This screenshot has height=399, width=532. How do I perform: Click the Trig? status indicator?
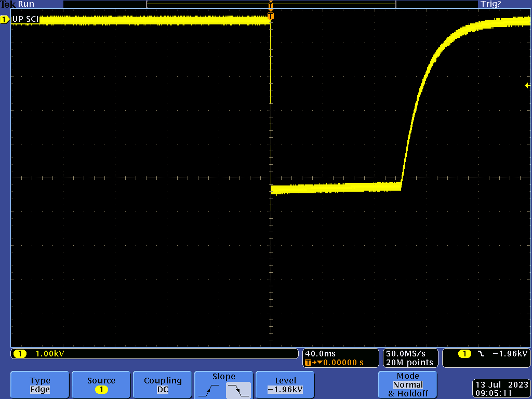pos(491,4)
